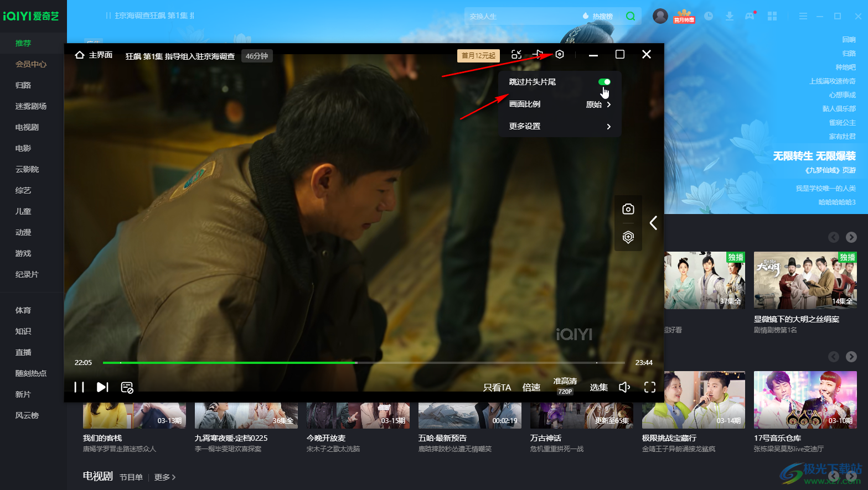Select 电影 category in sidebar

coord(23,148)
